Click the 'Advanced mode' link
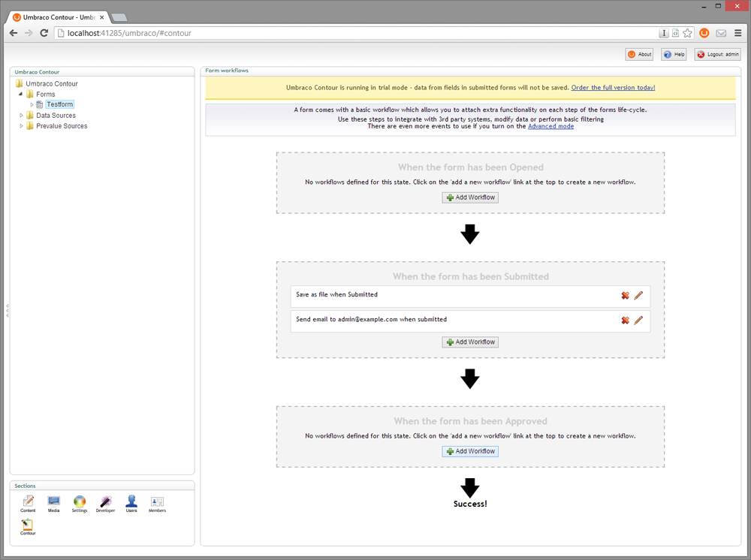Viewport: 751px width, 560px height. tap(550, 126)
